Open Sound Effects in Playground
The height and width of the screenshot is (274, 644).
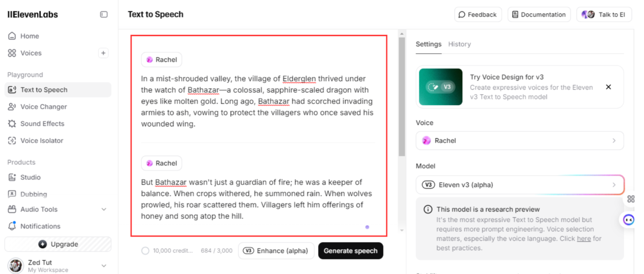42,124
